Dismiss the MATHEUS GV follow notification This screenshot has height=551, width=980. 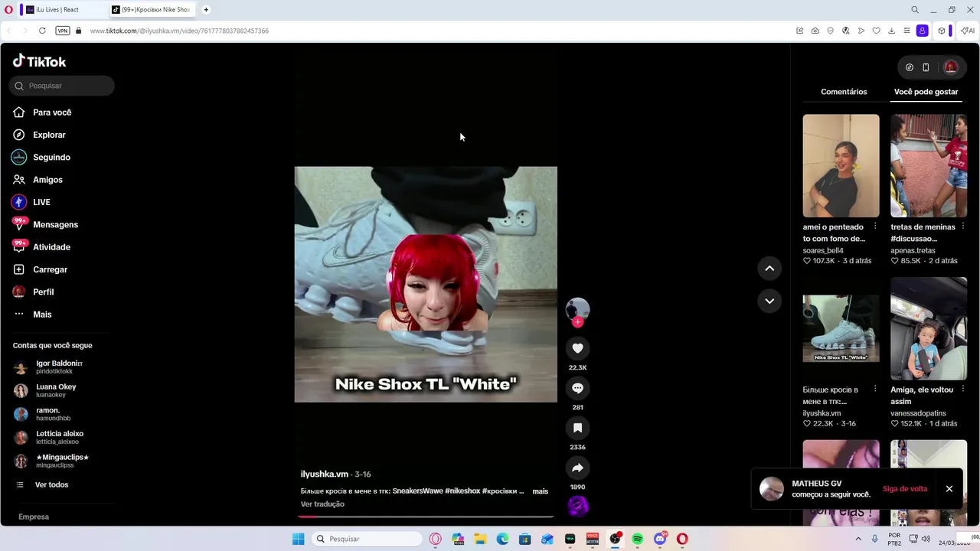coord(949,489)
